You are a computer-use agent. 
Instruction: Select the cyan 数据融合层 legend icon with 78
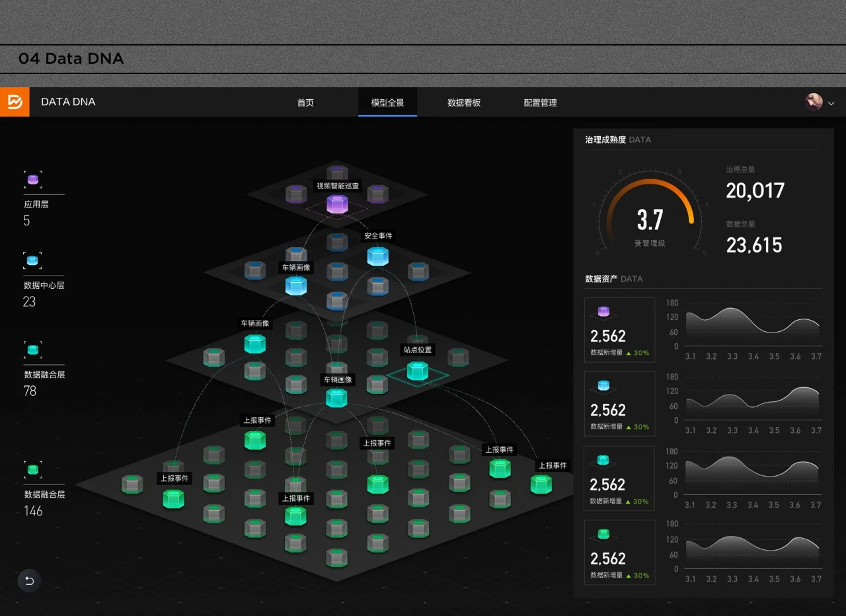[32, 350]
